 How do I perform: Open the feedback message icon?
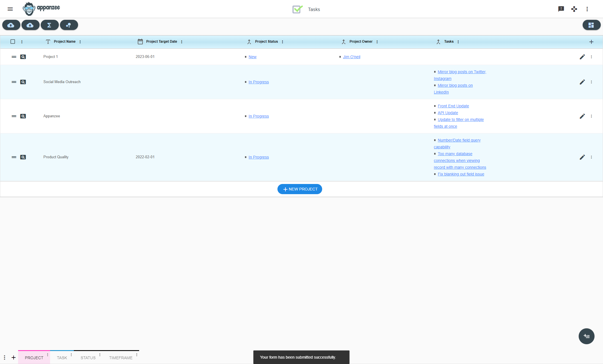click(561, 9)
